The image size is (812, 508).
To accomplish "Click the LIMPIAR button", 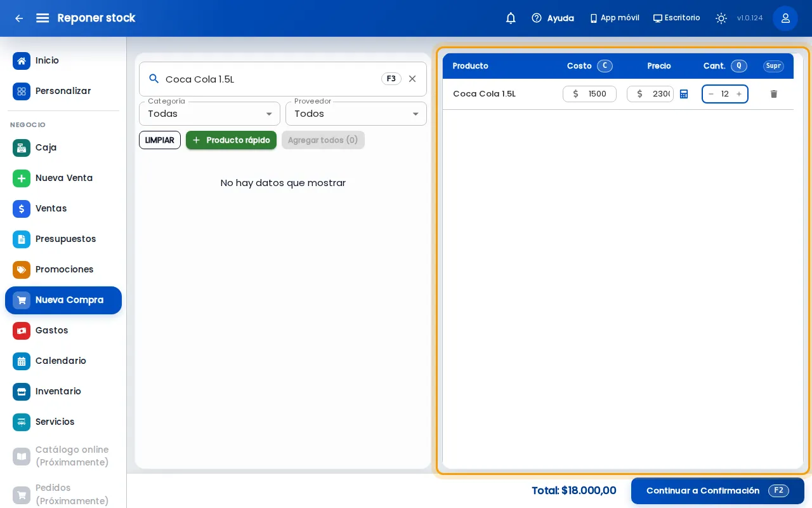I will 160,140.
